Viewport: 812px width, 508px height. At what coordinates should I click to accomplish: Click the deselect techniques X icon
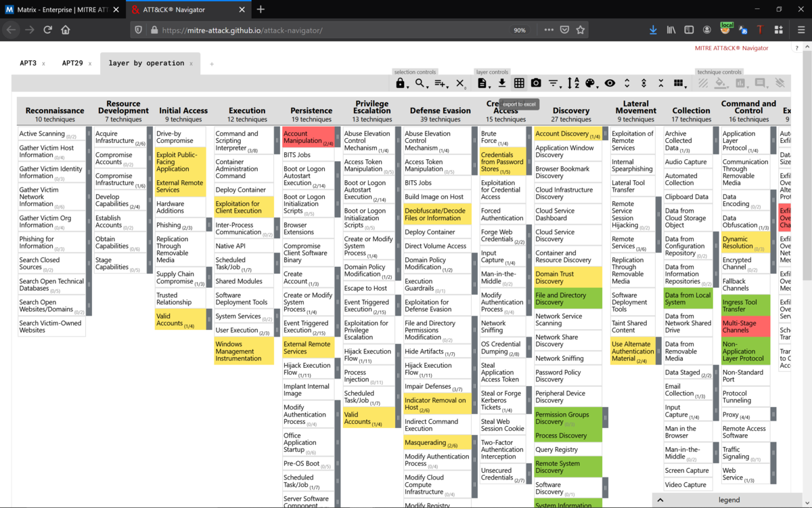coord(460,83)
